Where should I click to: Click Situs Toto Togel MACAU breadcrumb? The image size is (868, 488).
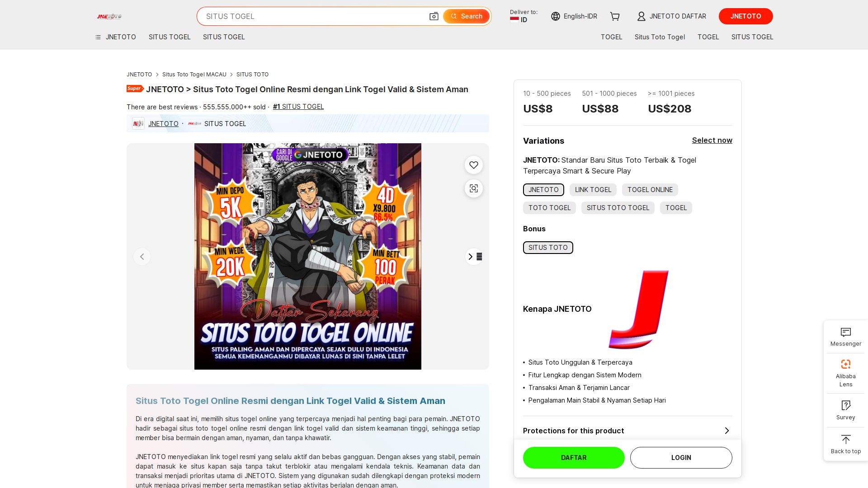pos(194,75)
